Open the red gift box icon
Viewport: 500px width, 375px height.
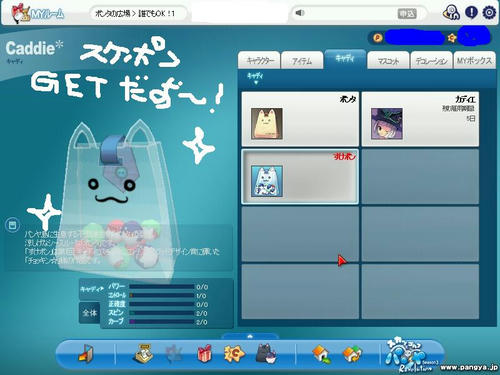click(204, 354)
